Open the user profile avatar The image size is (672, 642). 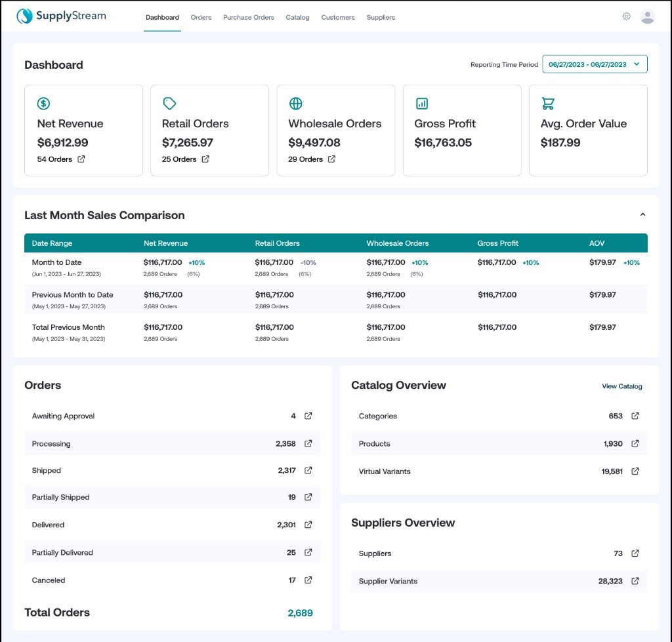click(647, 16)
